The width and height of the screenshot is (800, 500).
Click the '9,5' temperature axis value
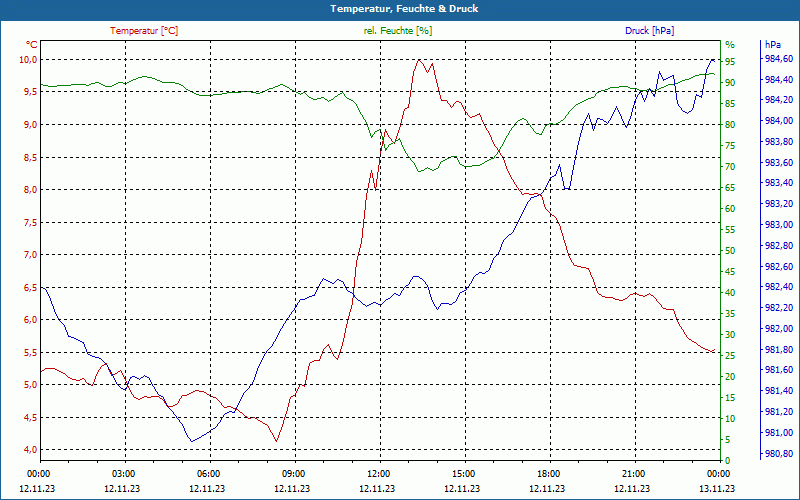[31, 92]
